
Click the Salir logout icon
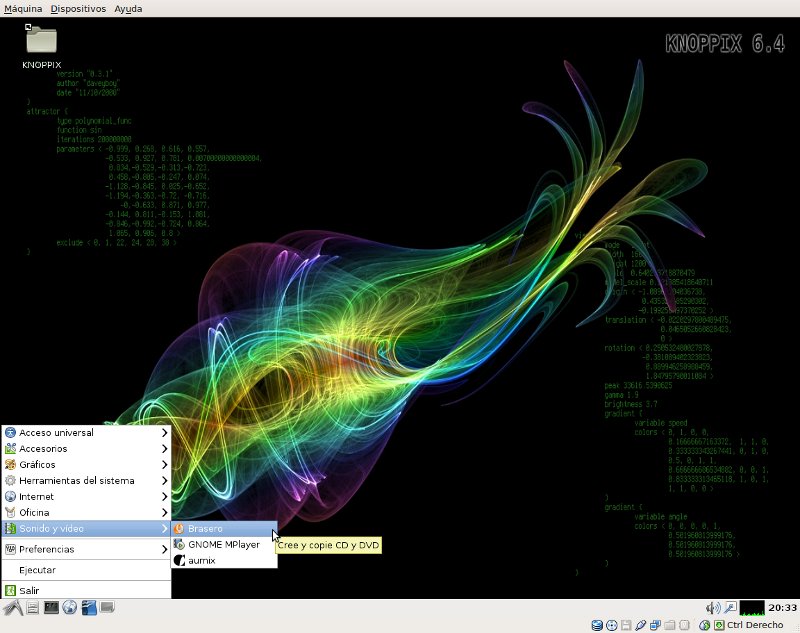click(10, 591)
